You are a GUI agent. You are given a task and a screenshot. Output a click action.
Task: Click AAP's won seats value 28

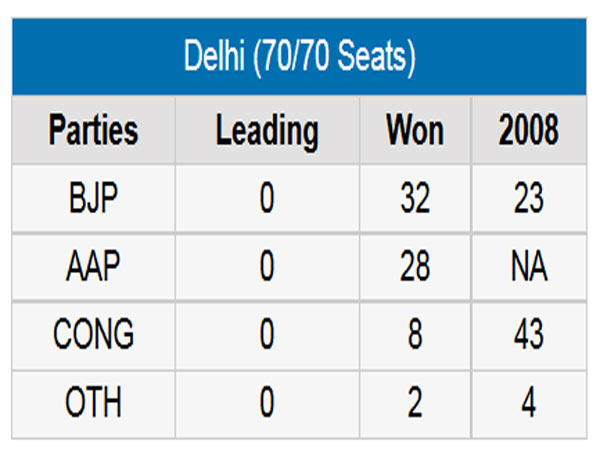coord(415,266)
